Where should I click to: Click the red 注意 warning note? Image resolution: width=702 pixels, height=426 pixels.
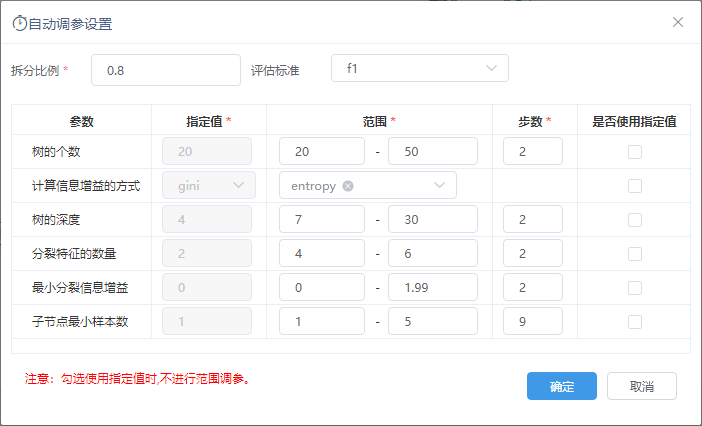(137, 379)
